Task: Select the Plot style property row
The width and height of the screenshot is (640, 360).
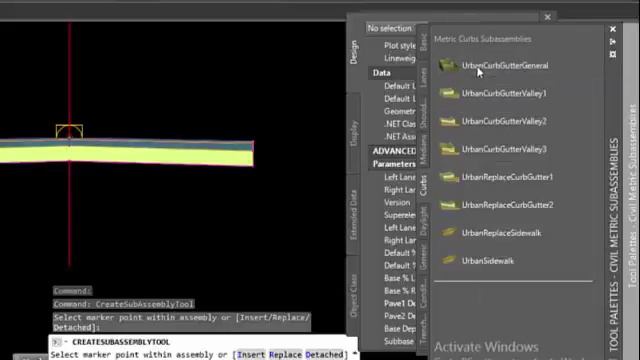Action: [399, 46]
